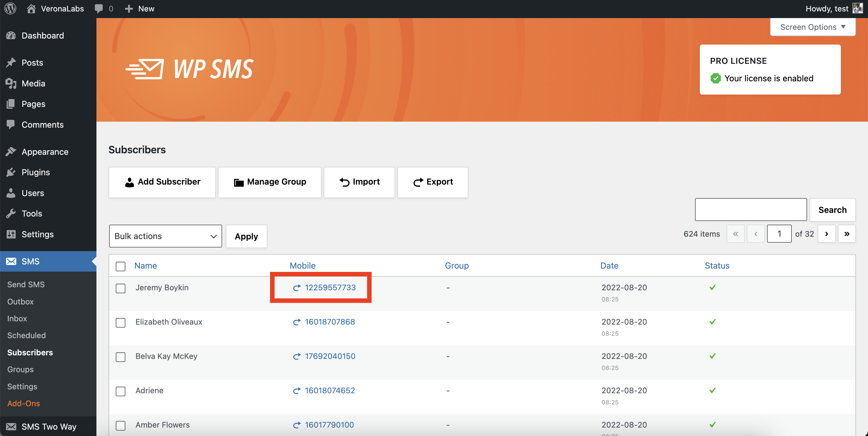The height and width of the screenshot is (436, 868).
Task: Check the Belva Kay McKey row checkbox
Action: (120, 357)
